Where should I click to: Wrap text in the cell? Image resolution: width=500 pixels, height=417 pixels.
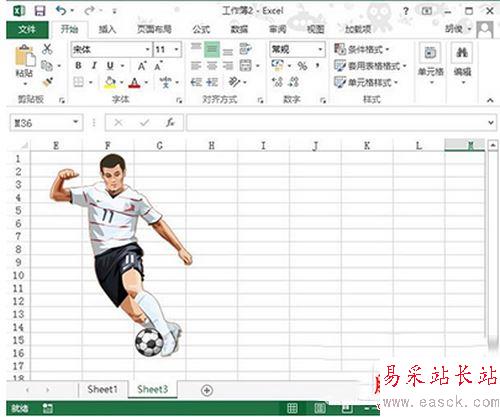[x=246, y=49]
